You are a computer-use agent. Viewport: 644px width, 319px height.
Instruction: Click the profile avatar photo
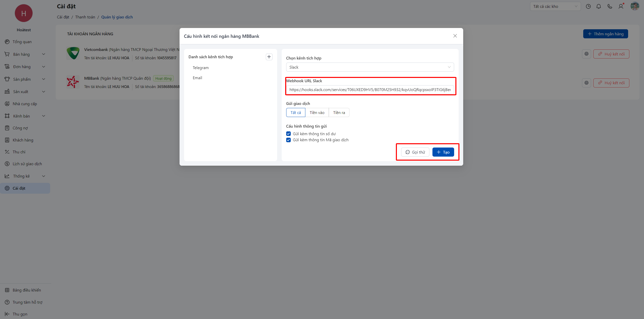point(635,6)
